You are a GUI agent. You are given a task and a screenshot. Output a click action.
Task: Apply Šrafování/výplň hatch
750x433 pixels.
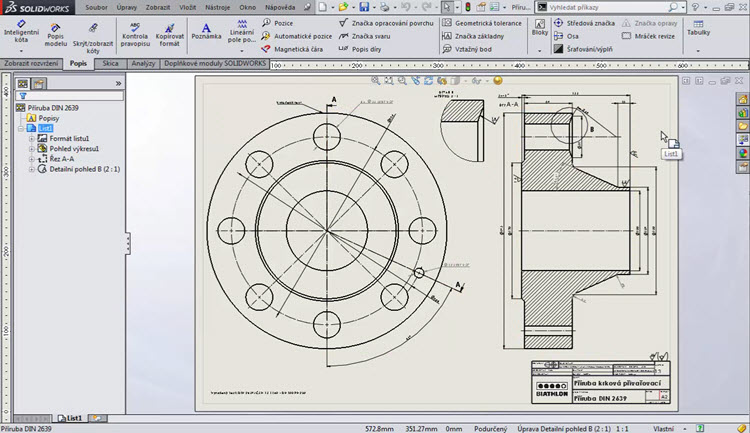tap(583, 49)
